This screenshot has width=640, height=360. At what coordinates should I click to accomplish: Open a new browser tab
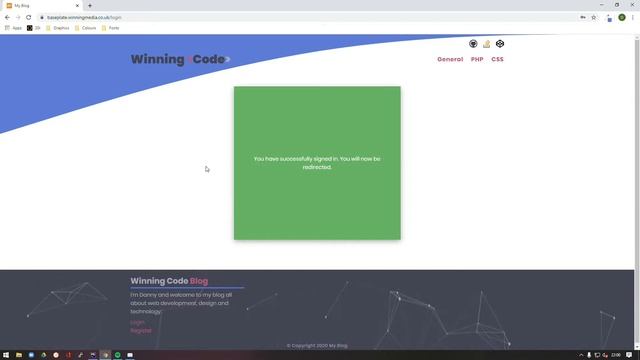(90, 6)
